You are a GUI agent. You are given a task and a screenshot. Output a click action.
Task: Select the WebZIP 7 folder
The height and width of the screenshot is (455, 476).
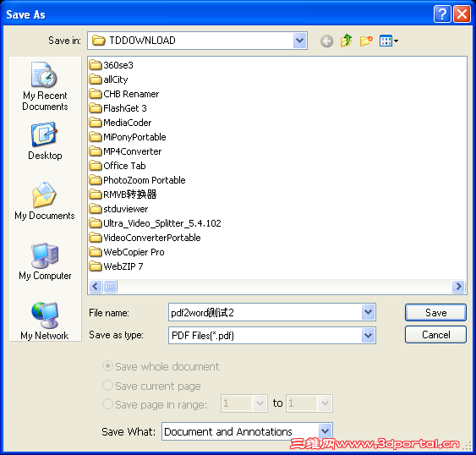tap(117, 266)
